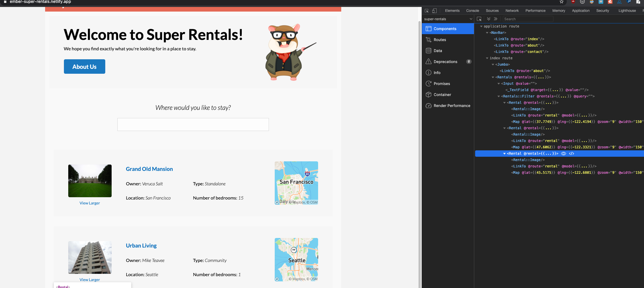644x288 pixels.
Task: Select the Map @lat=45.5175 tree row
Action: click(x=560, y=173)
